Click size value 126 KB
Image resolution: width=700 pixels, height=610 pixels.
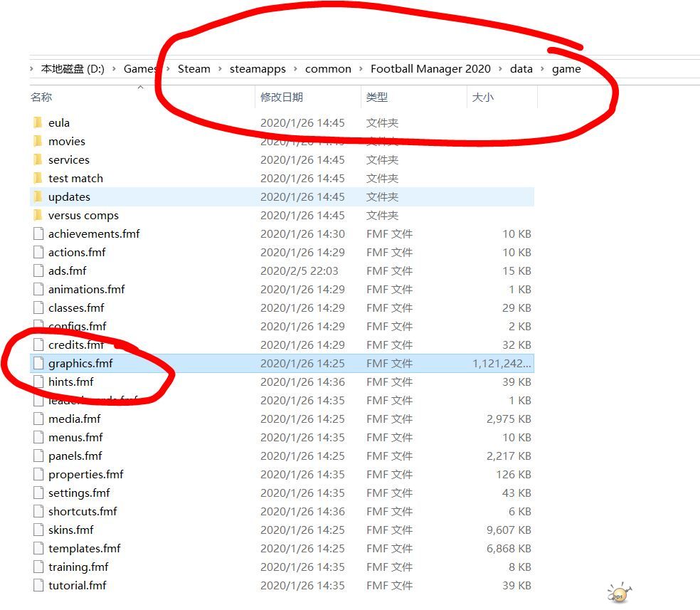pyautogui.click(x=514, y=474)
